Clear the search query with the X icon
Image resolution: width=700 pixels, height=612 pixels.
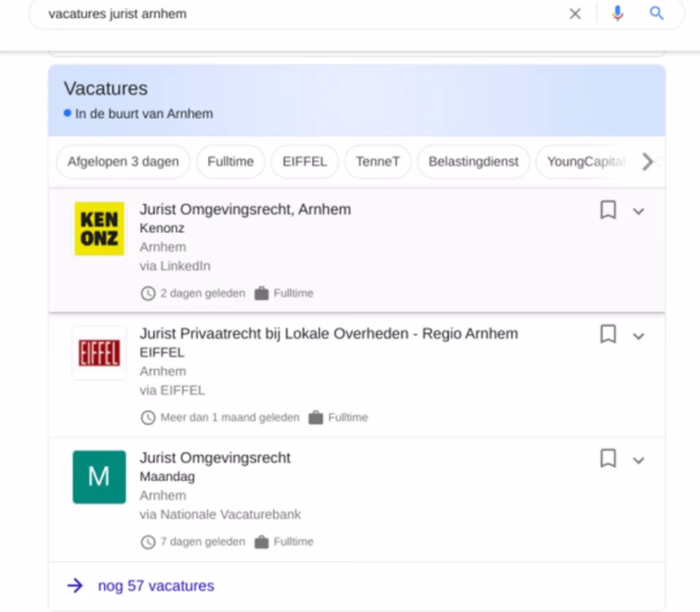tap(575, 14)
